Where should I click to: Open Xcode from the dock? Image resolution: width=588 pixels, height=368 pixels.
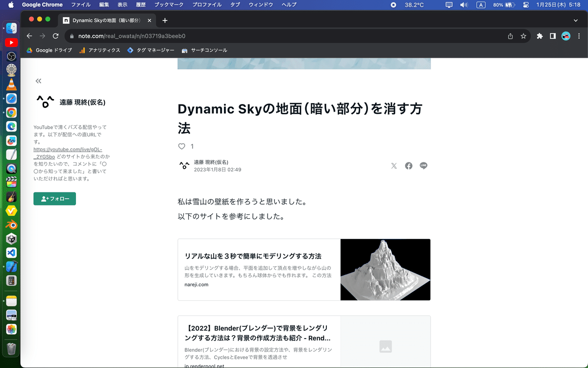pyautogui.click(x=11, y=267)
